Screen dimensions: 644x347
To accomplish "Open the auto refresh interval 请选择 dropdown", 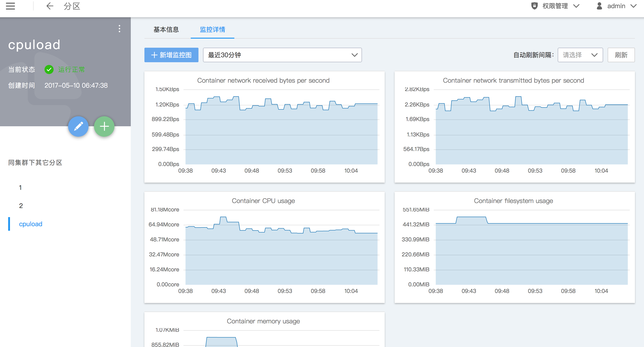I will tap(580, 55).
